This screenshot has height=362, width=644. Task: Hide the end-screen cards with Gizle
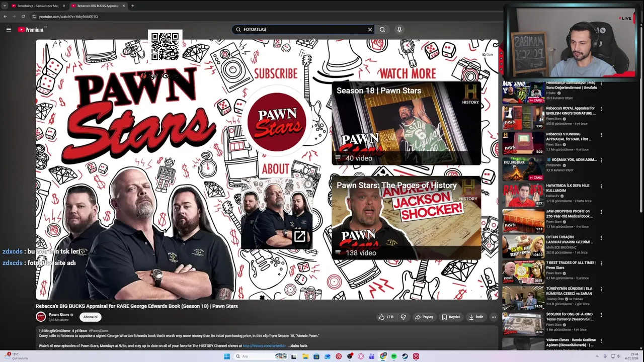click(488, 54)
